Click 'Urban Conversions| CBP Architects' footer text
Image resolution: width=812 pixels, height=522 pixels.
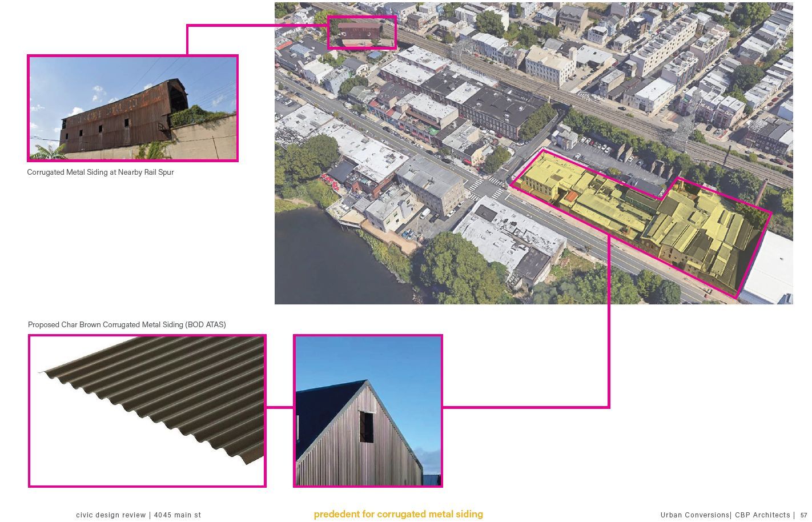point(725,515)
